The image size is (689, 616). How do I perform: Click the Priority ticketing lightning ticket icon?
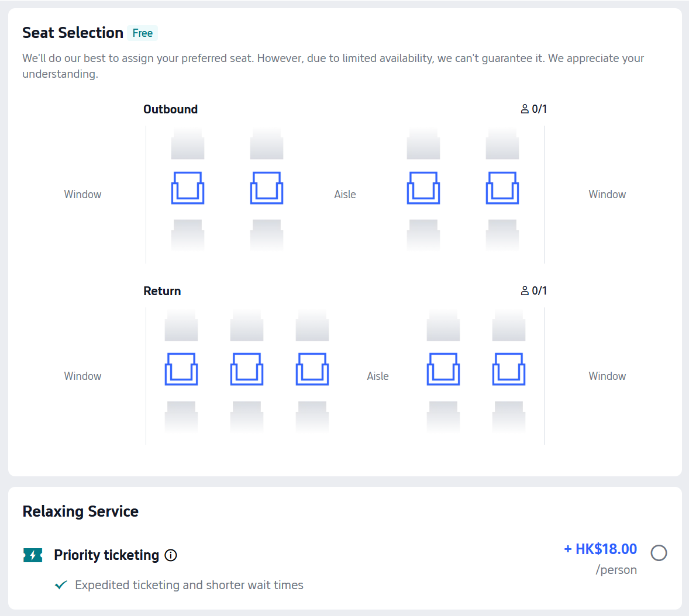point(33,555)
